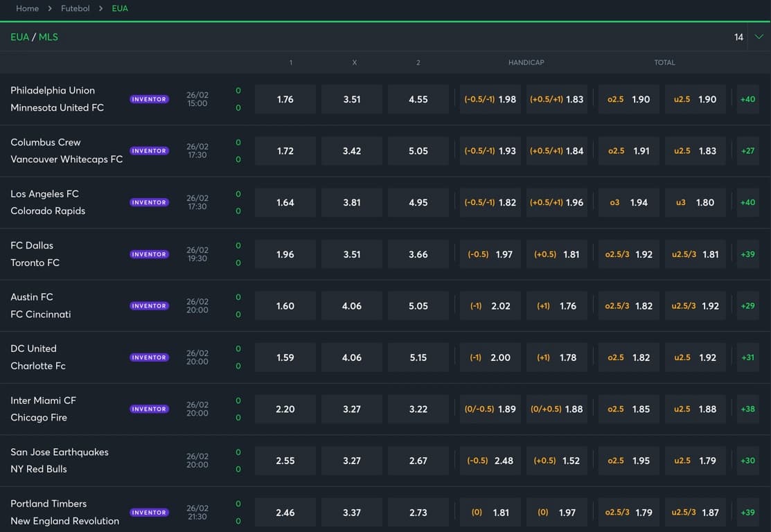Screen dimensions: 771x532
Task: Pick Austin FC home win at 1.60
Action: coord(285,305)
